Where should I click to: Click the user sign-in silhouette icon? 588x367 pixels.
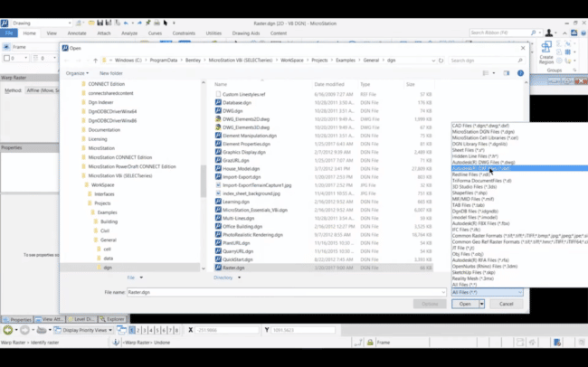click(548, 33)
